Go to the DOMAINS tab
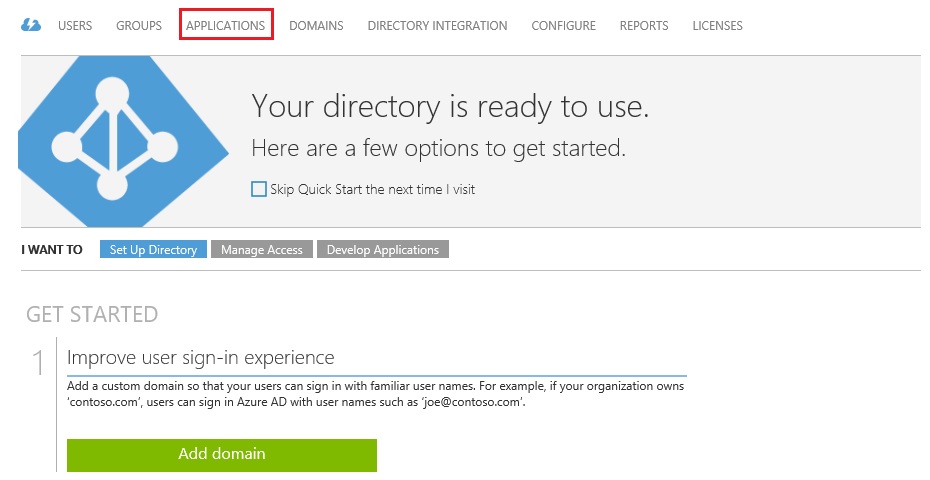 [x=316, y=26]
